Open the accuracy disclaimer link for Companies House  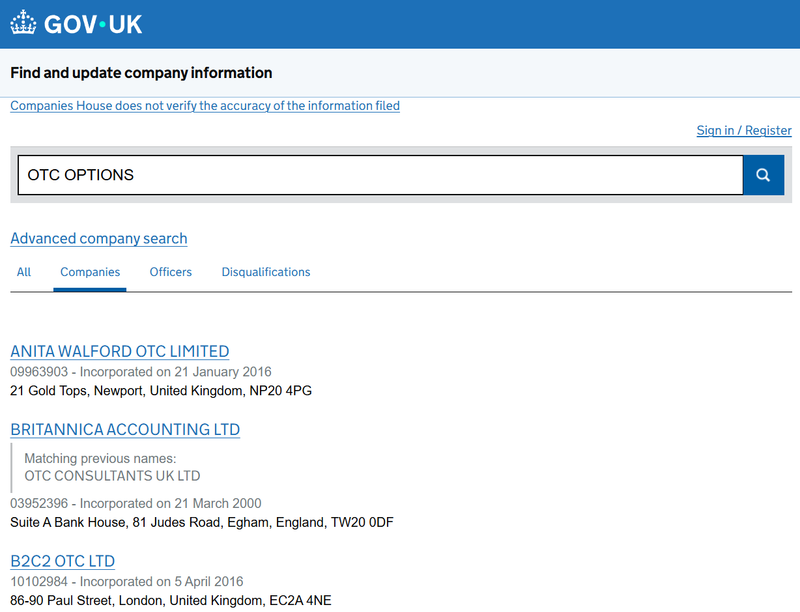pyautogui.click(x=205, y=106)
